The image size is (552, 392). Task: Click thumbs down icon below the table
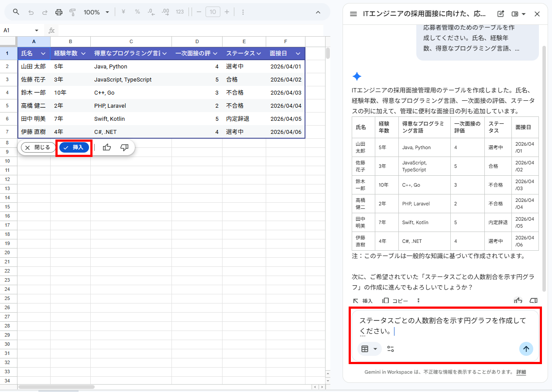point(124,147)
